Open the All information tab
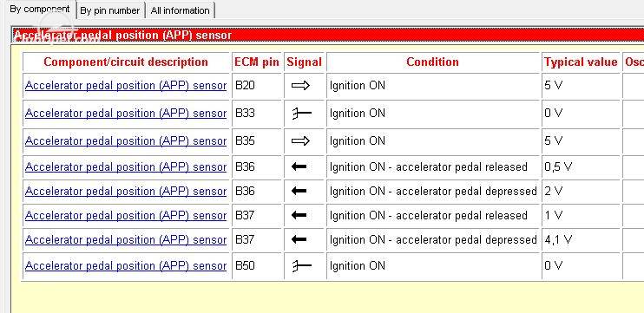Image resolution: width=644 pixels, height=313 pixels. coord(180,10)
